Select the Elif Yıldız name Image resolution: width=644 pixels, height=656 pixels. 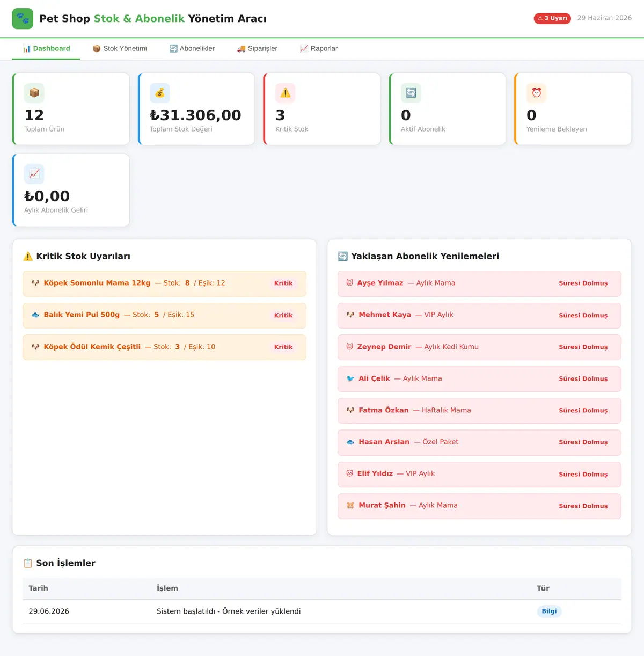click(375, 473)
